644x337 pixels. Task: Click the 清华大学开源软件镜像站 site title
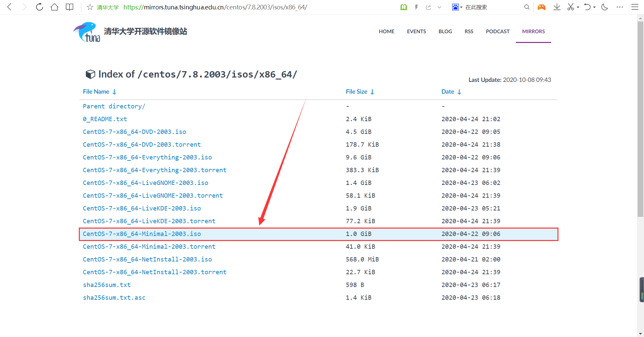(145, 32)
